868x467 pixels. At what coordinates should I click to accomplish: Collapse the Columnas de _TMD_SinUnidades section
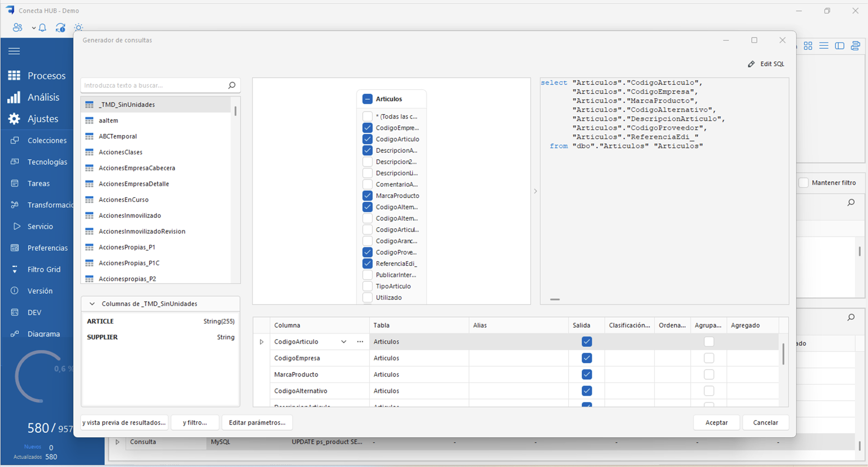pyautogui.click(x=92, y=304)
